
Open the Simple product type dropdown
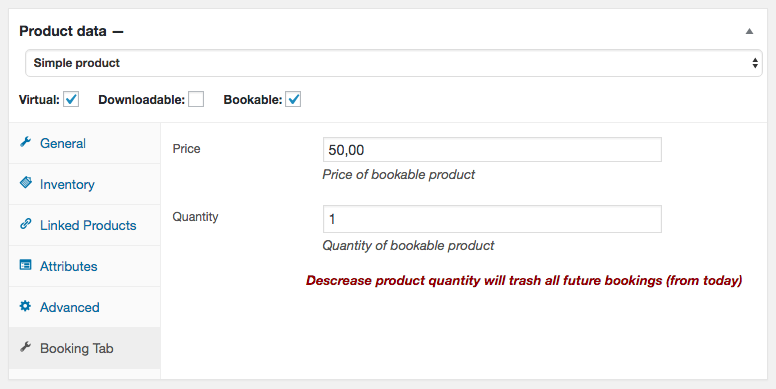[393, 63]
